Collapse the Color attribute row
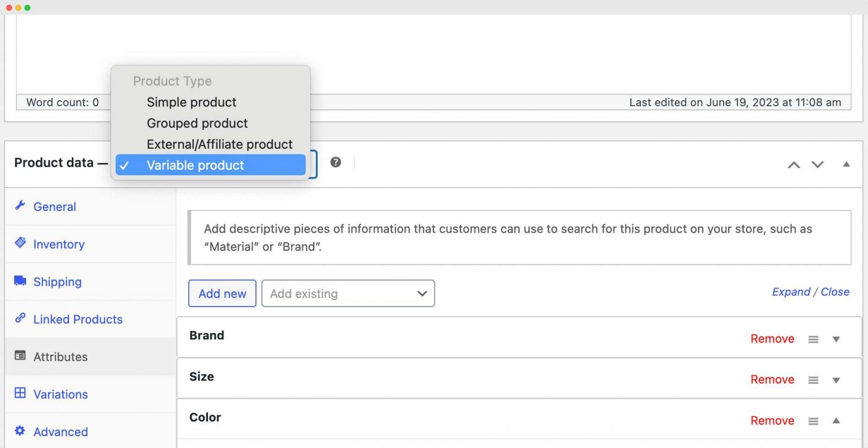Image resolution: width=868 pixels, height=448 pixels. [836, 420]
